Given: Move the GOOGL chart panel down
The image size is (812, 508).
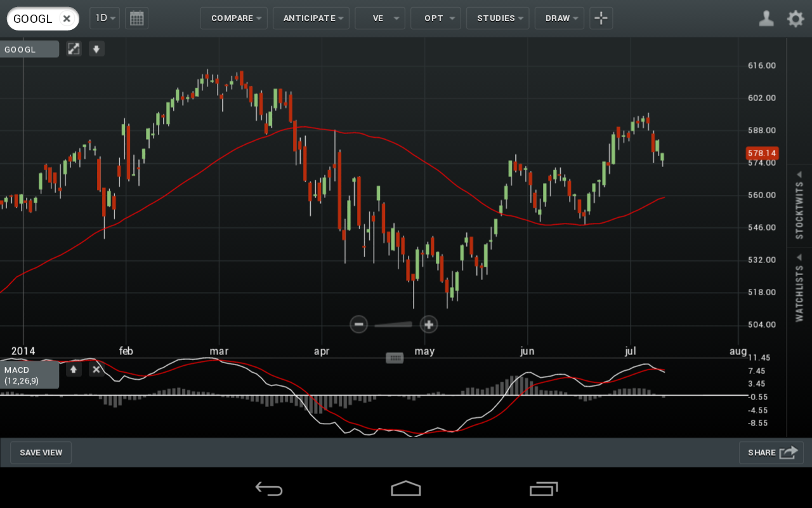Looking at the screenshot, I should (96, 49).
